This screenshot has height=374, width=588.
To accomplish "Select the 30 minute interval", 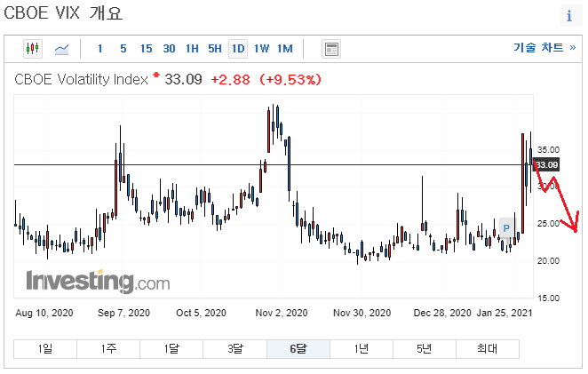I will [x=169, y=49].
